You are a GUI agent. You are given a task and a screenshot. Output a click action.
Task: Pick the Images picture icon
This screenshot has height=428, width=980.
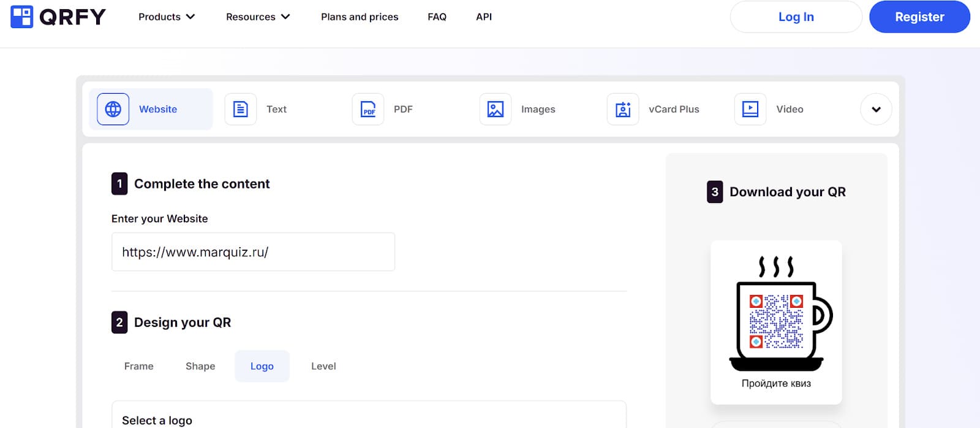(495, 109)
